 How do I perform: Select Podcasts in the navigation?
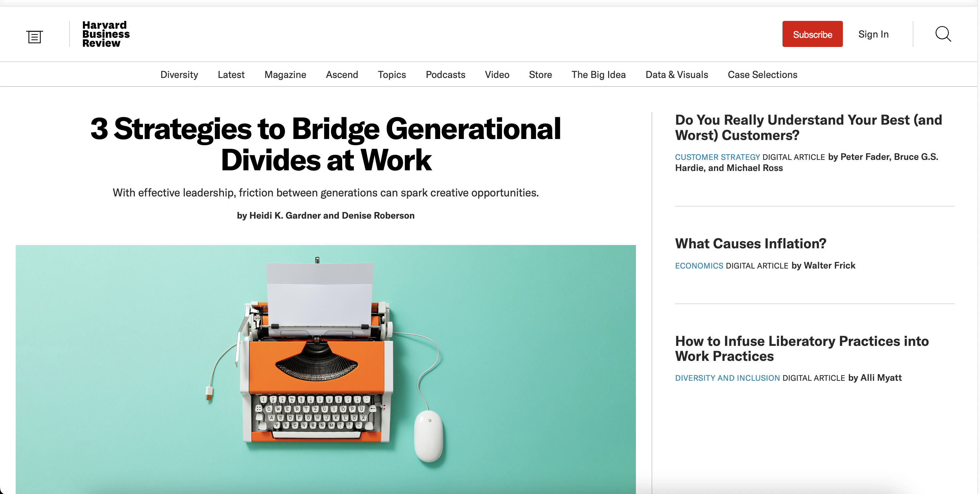coord(445,74)
